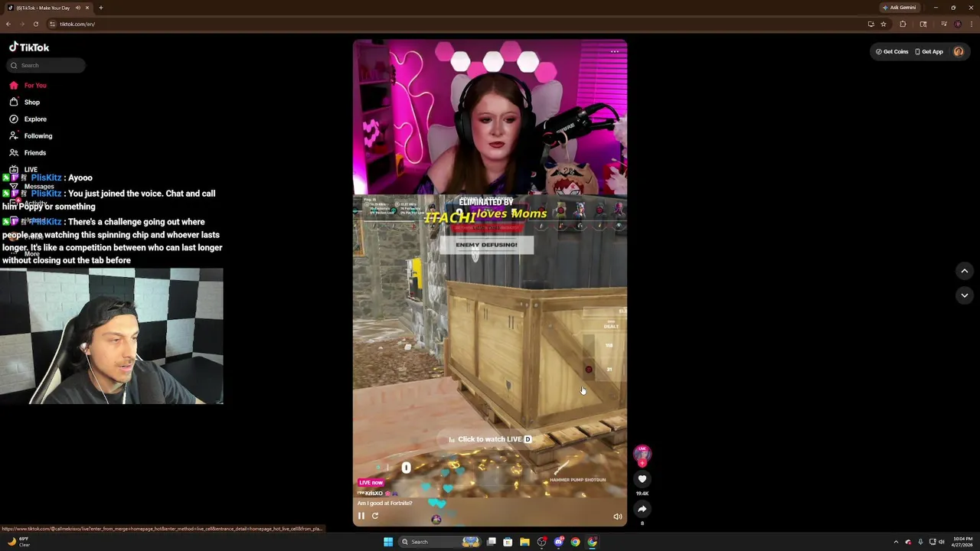Open Microsoft Store from the taskbar
Image resolution: width=980 pixels, height=551 pixels.
(508, 542)
